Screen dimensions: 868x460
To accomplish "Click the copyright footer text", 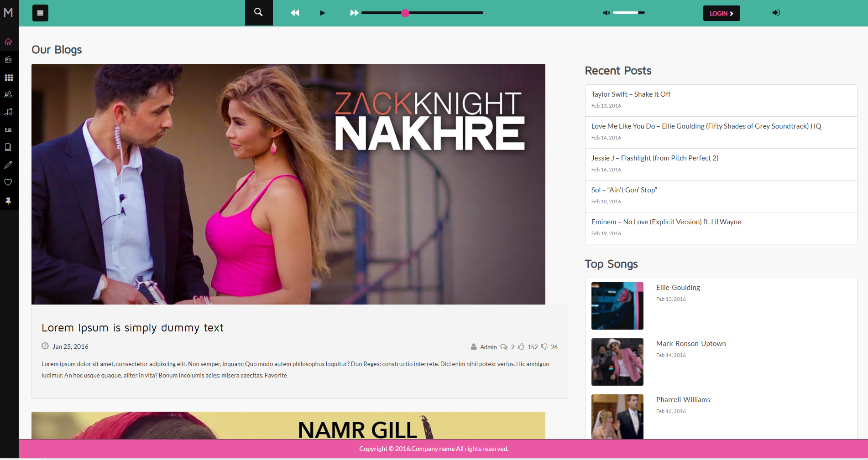I will point(434,449).
